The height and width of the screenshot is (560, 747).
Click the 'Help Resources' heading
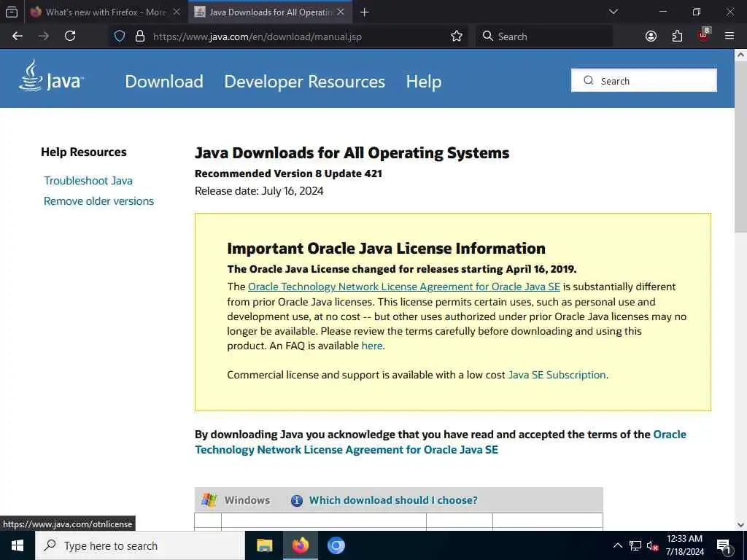[x=84, y=152]
